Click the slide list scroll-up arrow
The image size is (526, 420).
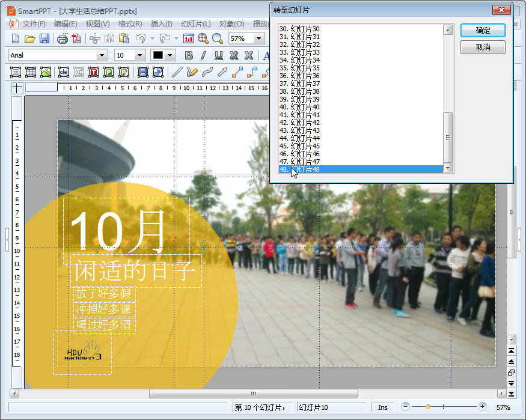click(448, 30)
